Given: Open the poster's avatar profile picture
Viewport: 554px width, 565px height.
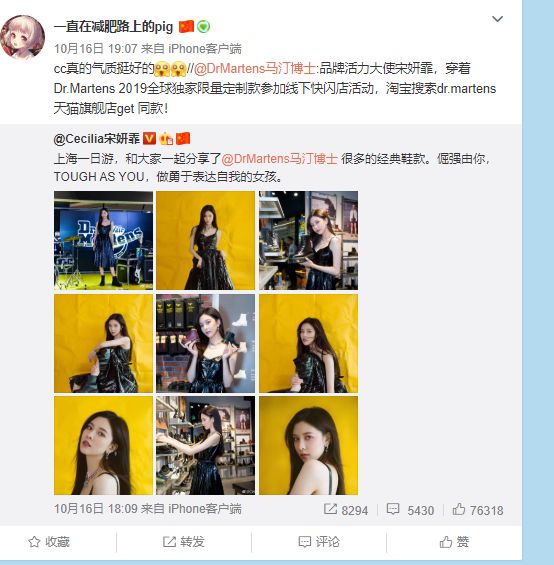Looking at the screenshot, I should (23, 37).
